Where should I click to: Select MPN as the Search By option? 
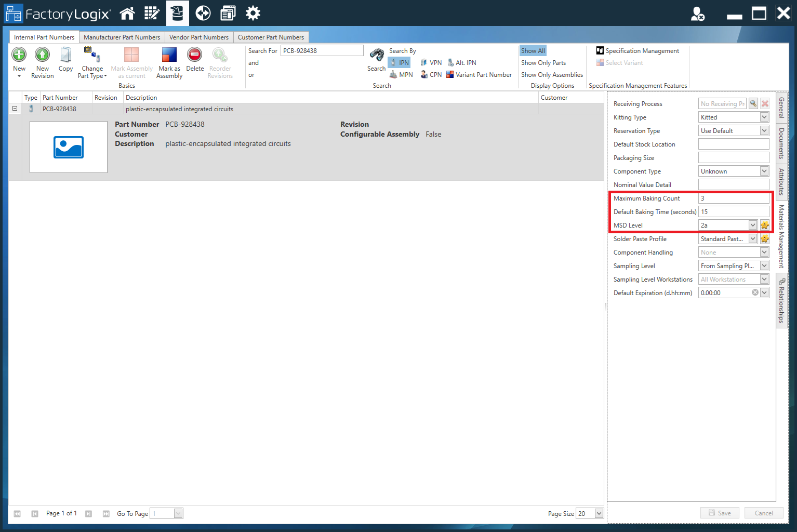pos(401,74)
